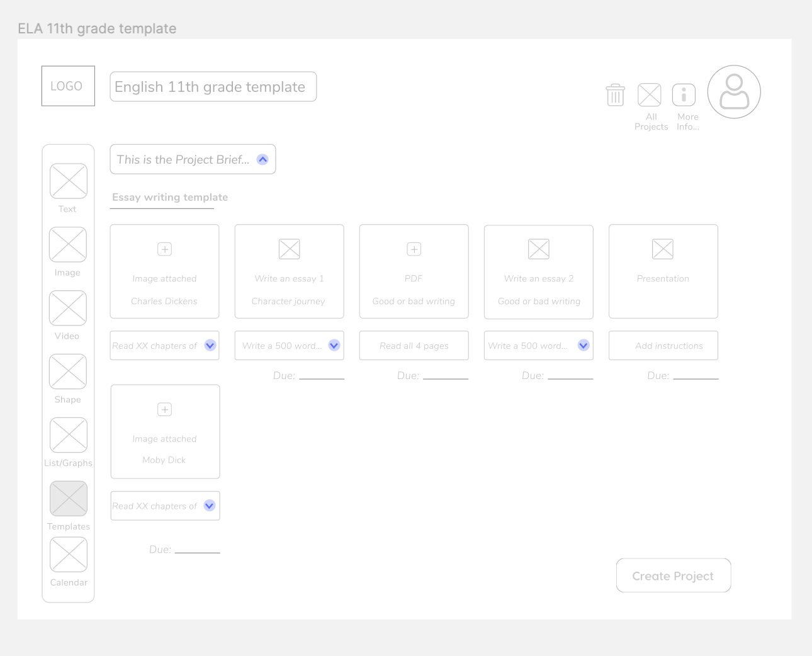812x656 pixels.
Task: Open the All Projects icon
Action: [650, 95]
